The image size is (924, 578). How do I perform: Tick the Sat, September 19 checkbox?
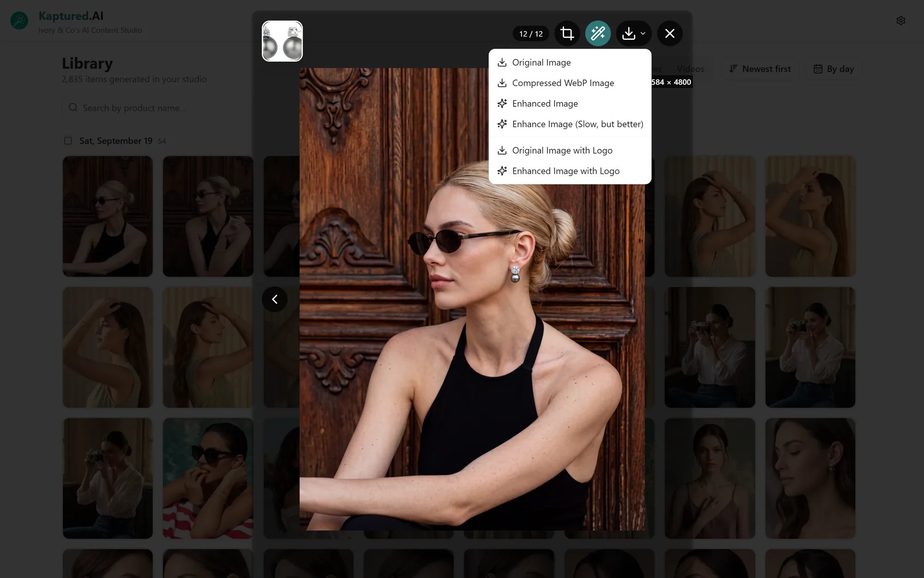click(68, 141)
